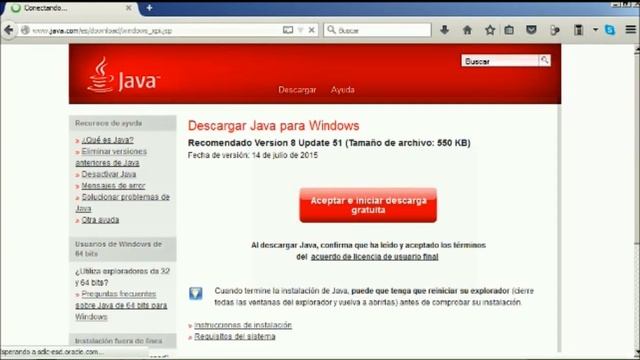Expand dropdown arrow next to Skype icon
The image size is (640, 360).
[596, 30]
